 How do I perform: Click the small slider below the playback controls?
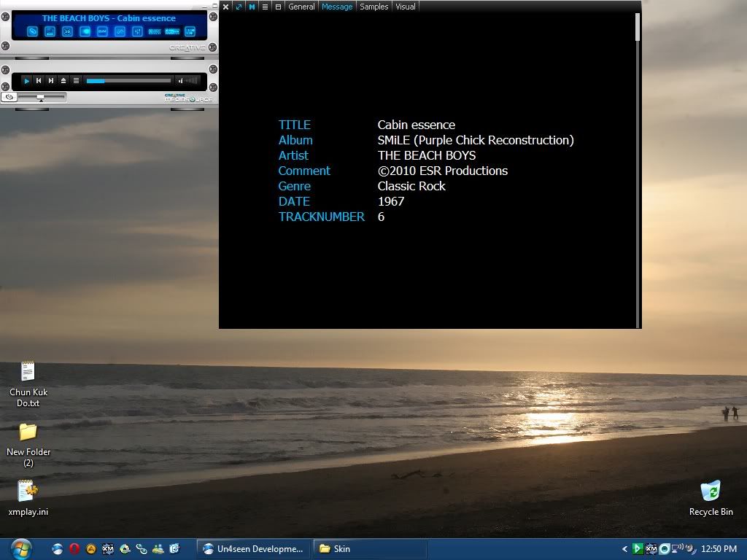42,97
